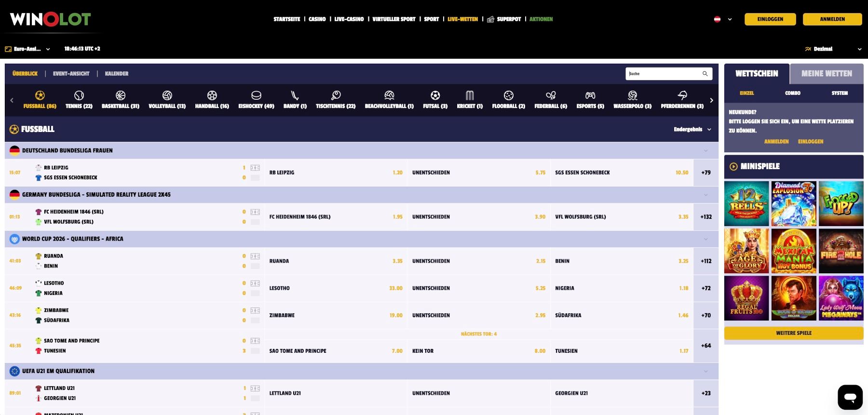Screen dimensions: 868x415
Task: Select the Wasserpolo (3) sport icon
Action: point(632,95)
